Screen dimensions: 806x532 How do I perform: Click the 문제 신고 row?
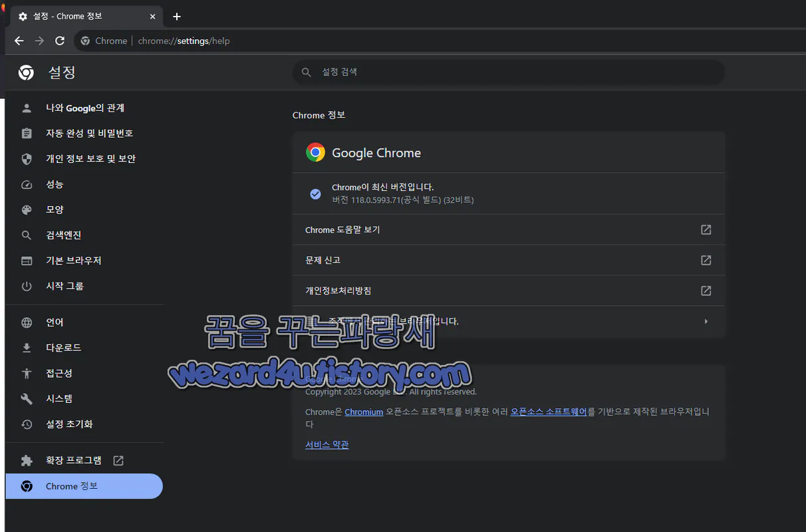(x=509, y=260)
